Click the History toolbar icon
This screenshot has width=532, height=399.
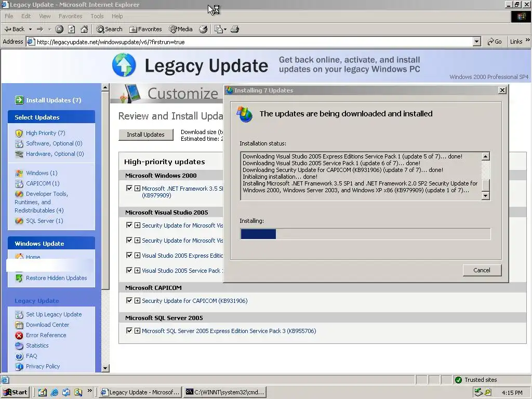(x=203, y=29)
